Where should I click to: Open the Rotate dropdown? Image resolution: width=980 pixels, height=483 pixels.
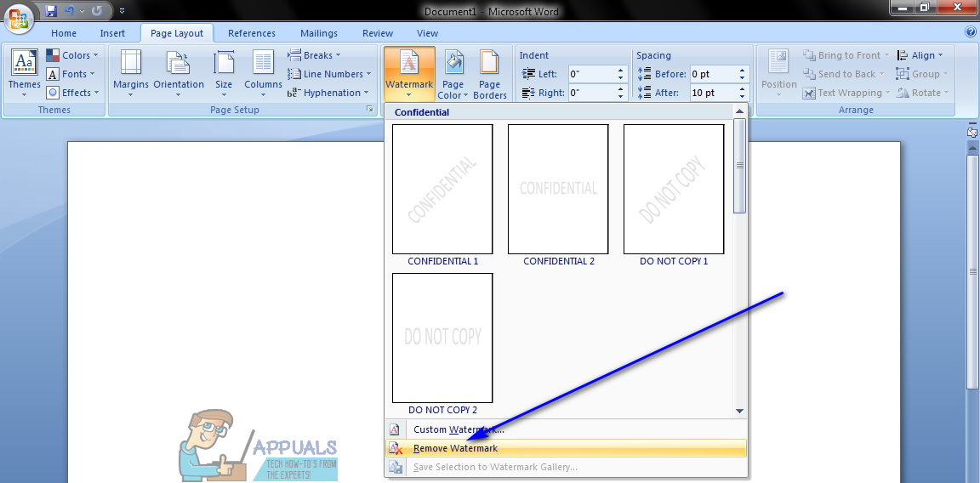pyautogui.click(x=922, y=93)
